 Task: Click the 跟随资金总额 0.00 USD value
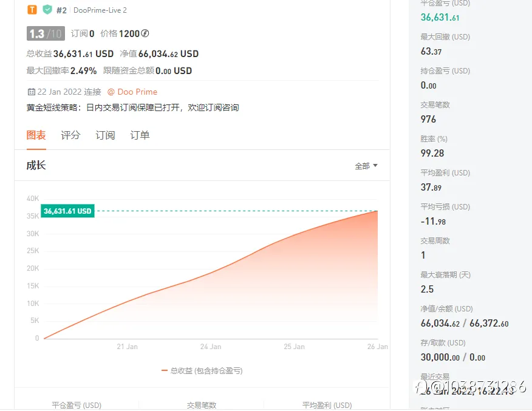tap(174, 71)
